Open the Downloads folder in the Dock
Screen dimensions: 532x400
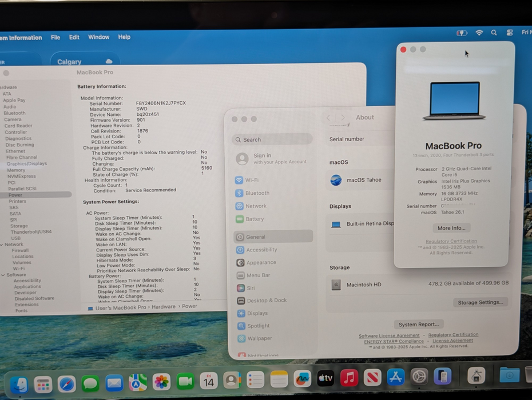(x=509, y=375)
